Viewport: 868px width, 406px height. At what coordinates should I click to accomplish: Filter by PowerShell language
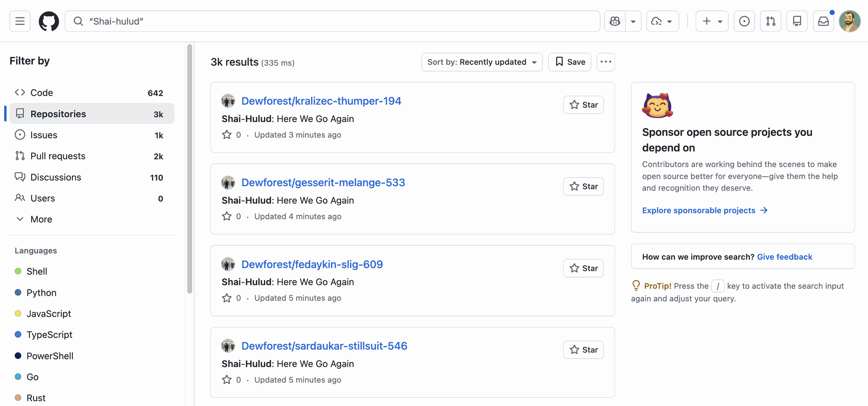[x=50, y=356]
